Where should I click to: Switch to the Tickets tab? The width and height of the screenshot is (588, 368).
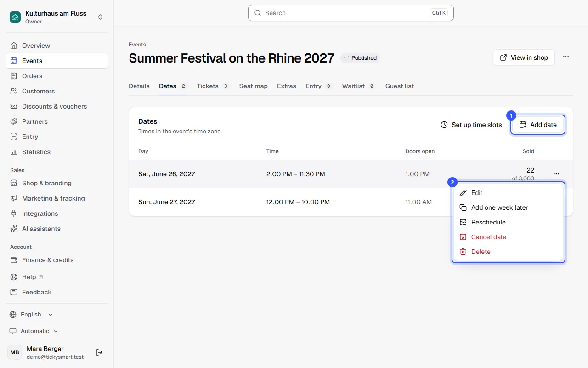[x=213, y=86]
